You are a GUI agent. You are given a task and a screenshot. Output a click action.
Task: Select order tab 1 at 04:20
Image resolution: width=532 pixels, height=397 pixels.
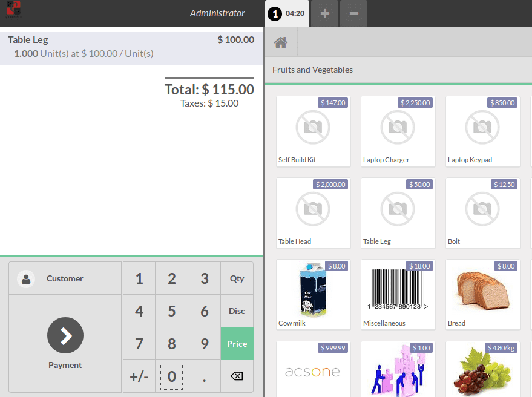287,13
